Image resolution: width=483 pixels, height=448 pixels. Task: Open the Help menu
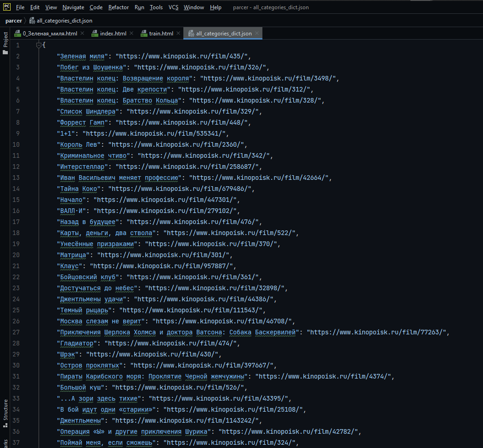(216, 7)
